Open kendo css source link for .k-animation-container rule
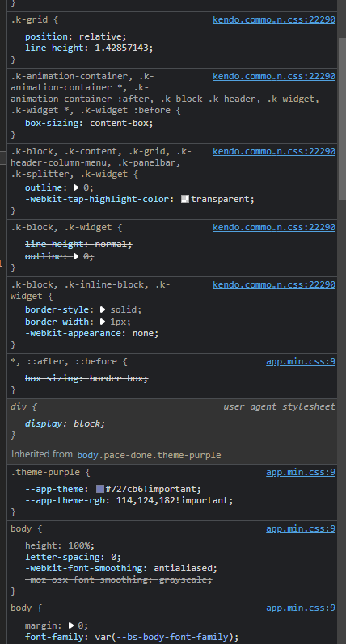Screen dimensions: 346x644 [274, 77]
